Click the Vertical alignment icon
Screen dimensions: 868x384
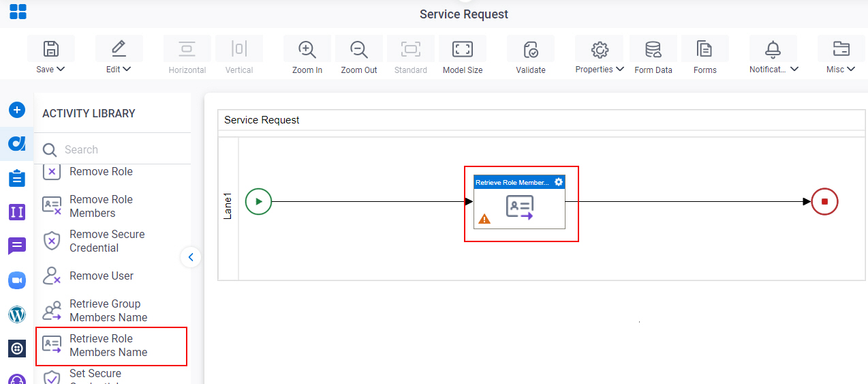pos(239,48)
